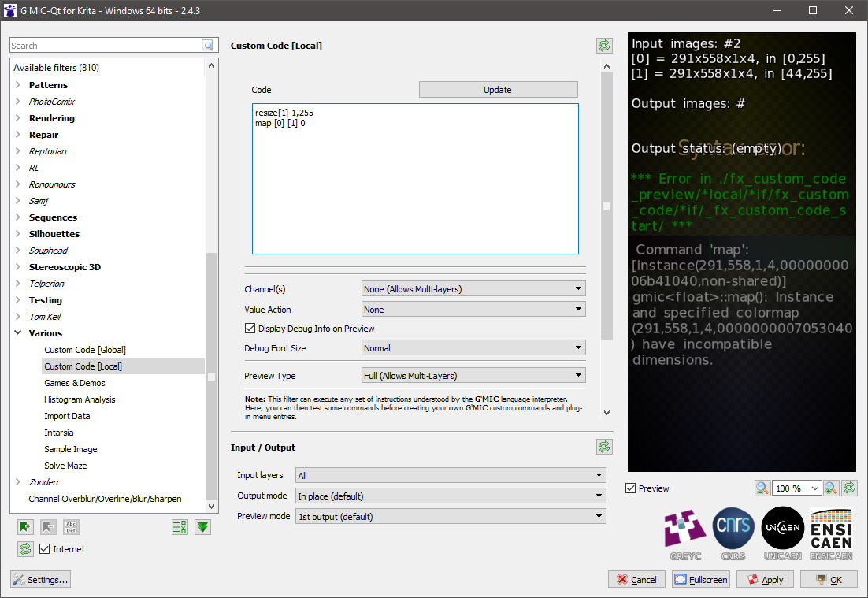This screenshot has height=598, width=868.
Task: Toggle the Preview checkbox
Action: [630, 488]
